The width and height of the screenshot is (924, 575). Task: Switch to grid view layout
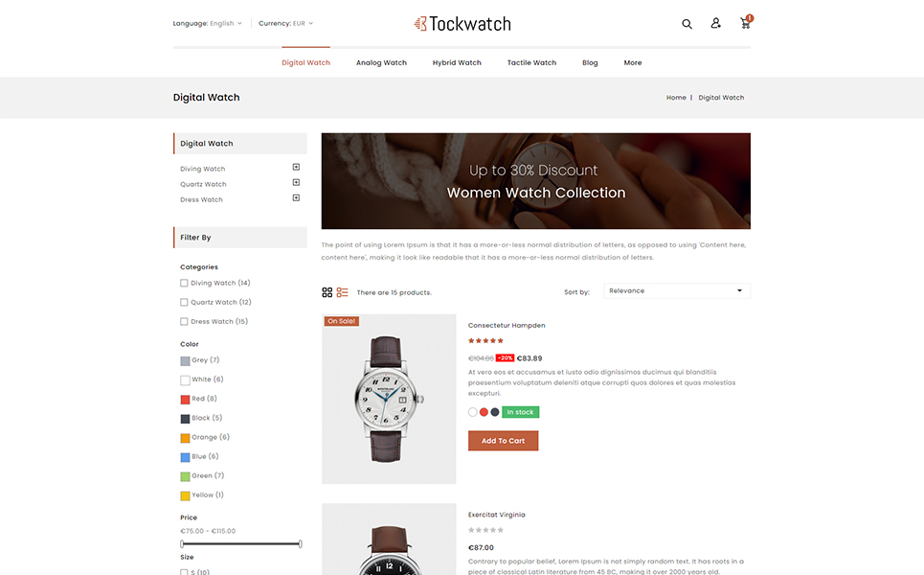coord(327,292)
